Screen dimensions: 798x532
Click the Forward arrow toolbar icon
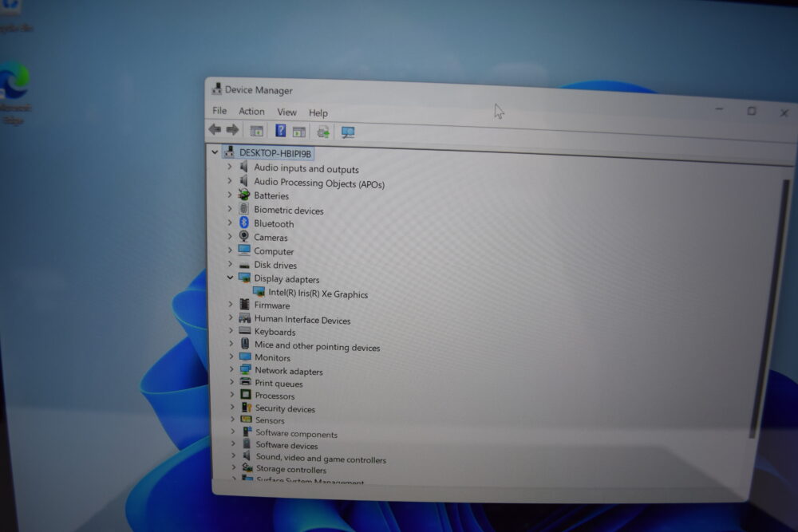pos(232,130)
